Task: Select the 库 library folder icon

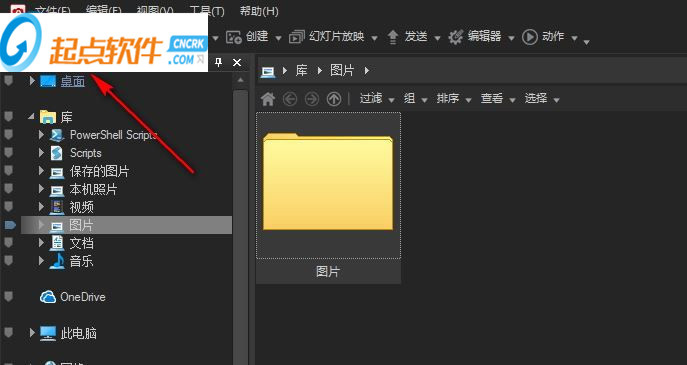Action: [48, 117]
